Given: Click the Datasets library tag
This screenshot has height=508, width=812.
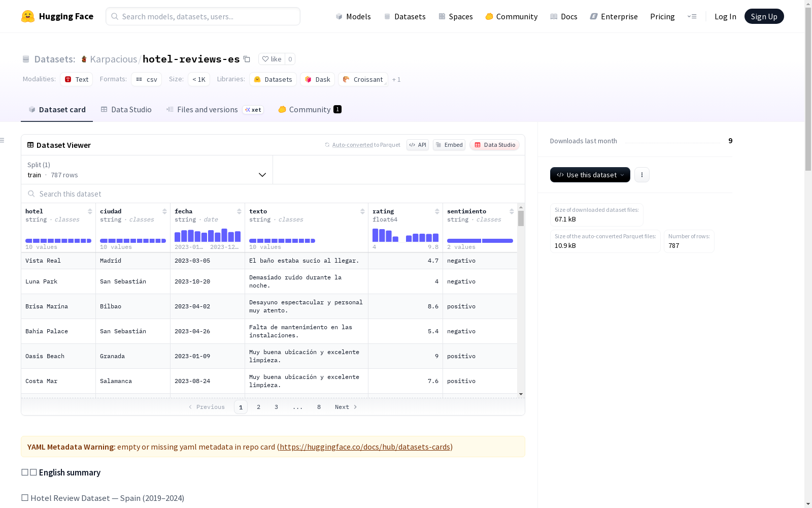Looking at the screenshot, I should point(273,79).
